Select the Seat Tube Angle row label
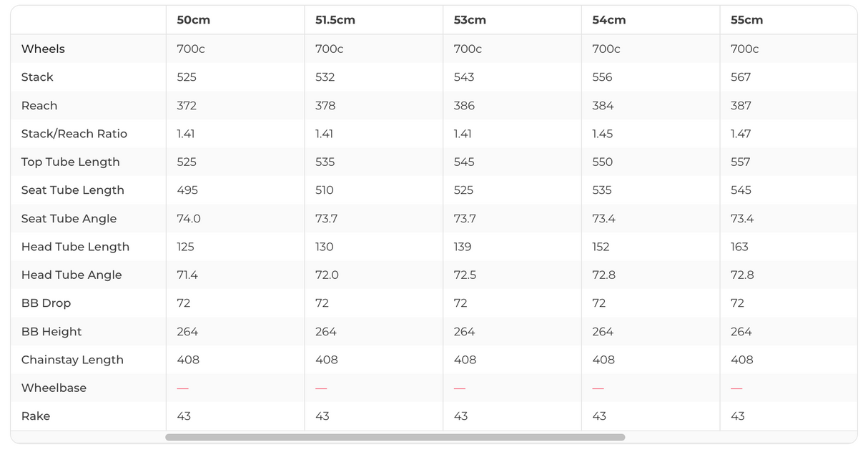The image size is (868, 452). click(69, 219)
